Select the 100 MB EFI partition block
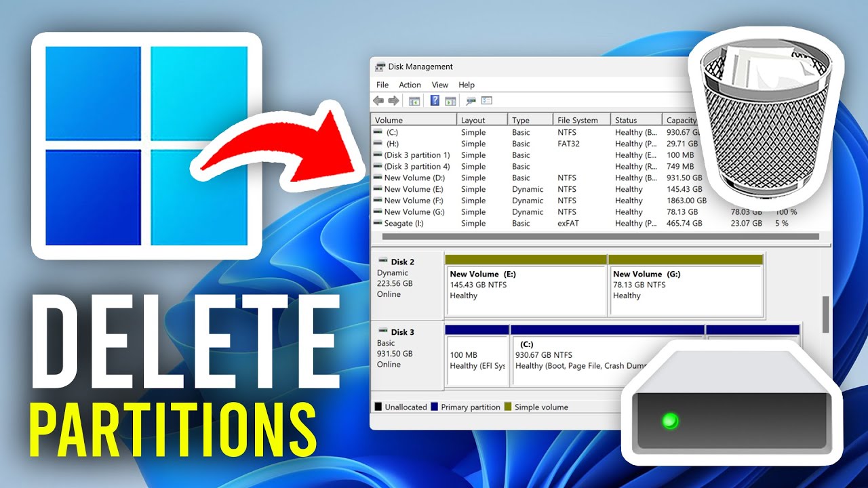 click(477, 357)
